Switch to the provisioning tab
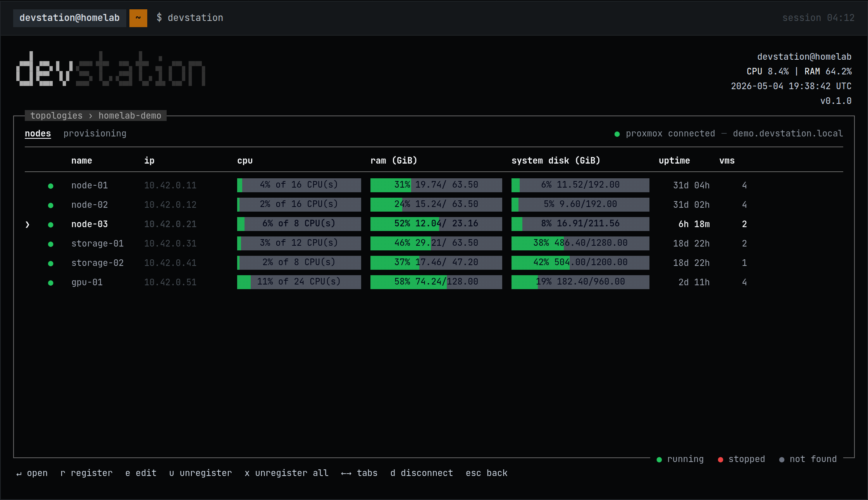The image size is (868, 500). (x=95, y=133)
